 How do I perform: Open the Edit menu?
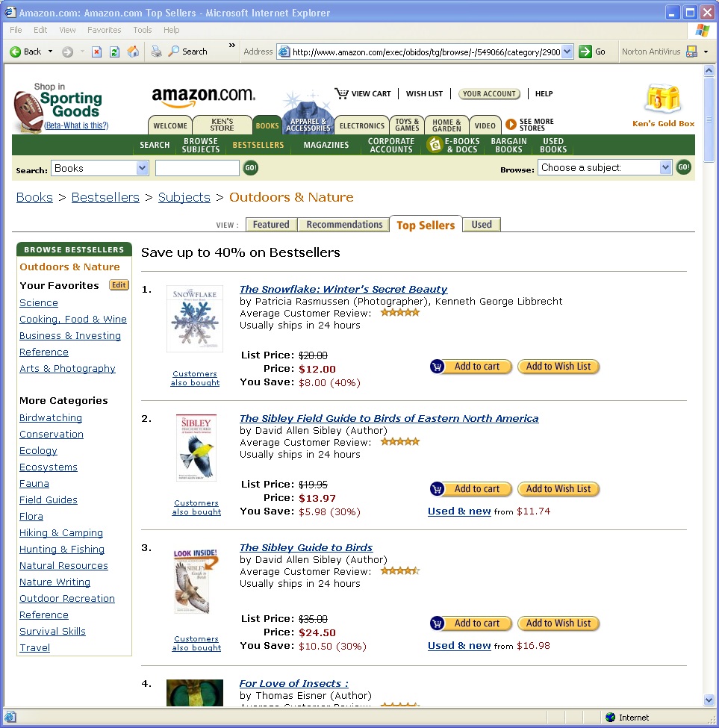pos(40,30)
